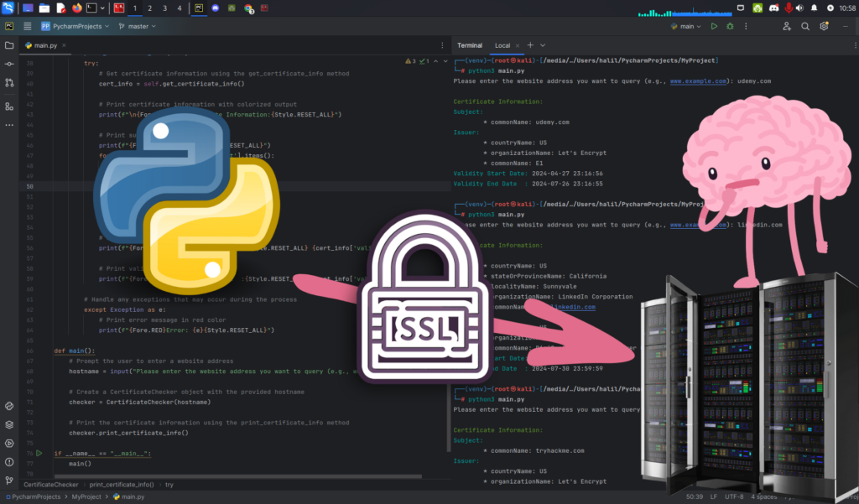Toggle the Problems tool window
This screenshot has height=504, width=859.
8,461
